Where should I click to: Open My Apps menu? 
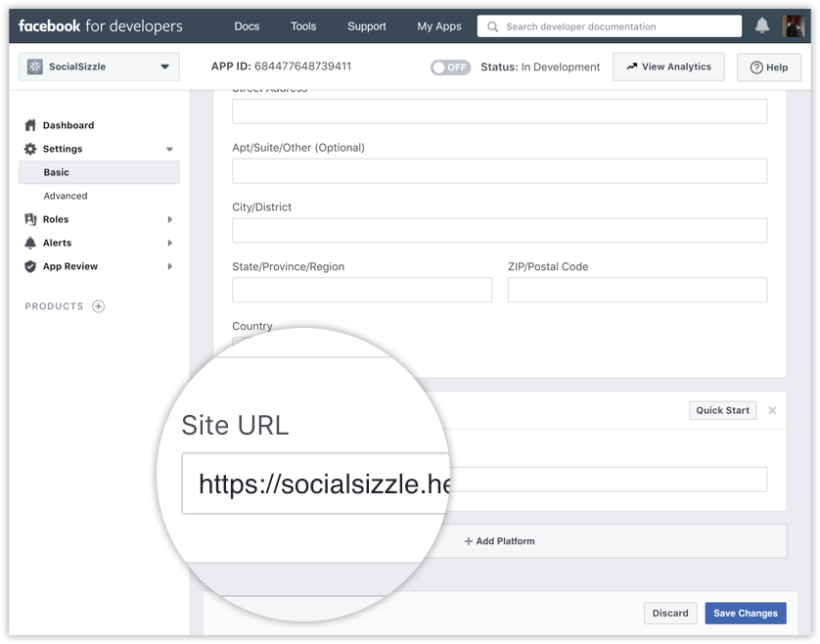point(439,26)
